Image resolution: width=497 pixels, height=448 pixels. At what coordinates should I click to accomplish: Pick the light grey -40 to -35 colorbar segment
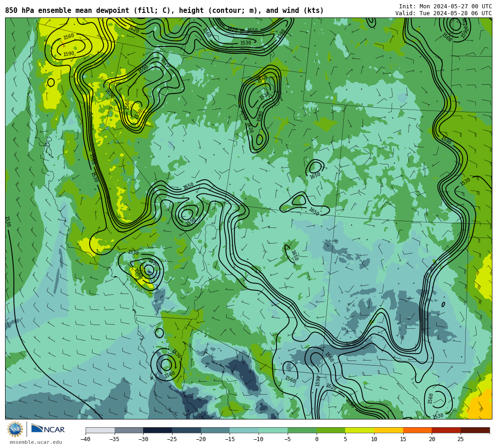(x=100, y=430)
